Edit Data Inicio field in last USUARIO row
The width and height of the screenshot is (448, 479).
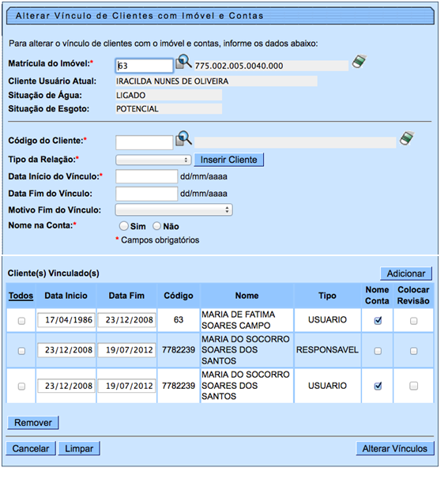tap(66, 386)
